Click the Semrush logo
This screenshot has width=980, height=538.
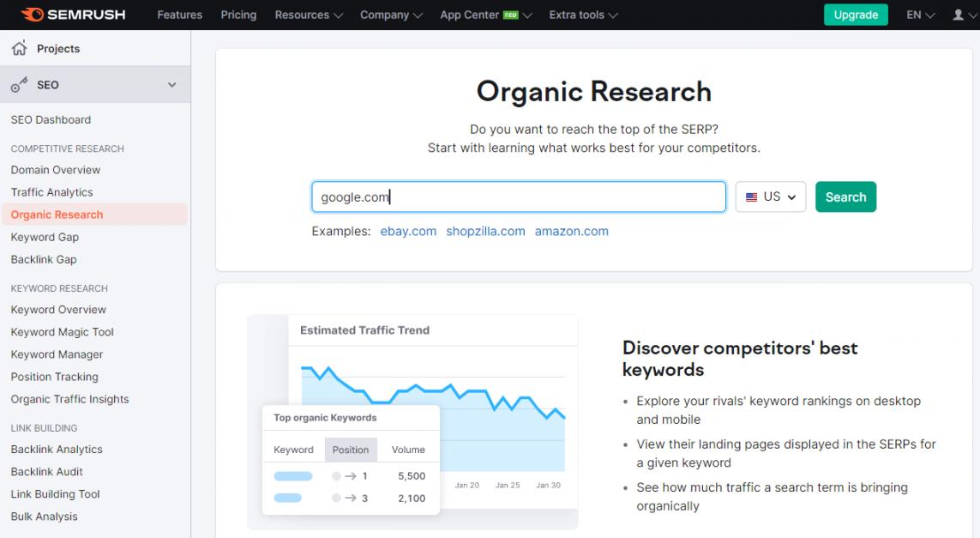click(73, 15)
